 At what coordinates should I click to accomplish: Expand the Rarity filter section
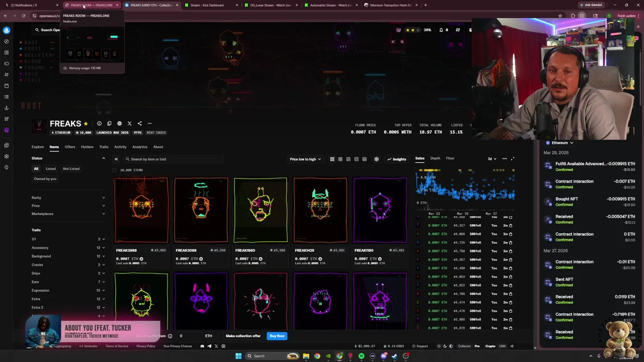tap(68, 198)
